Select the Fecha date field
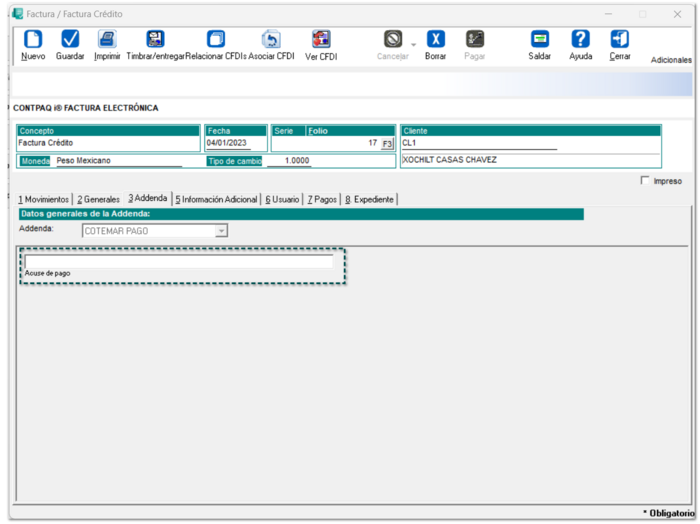Screen dimensions: 700x524 coord(235,144)
